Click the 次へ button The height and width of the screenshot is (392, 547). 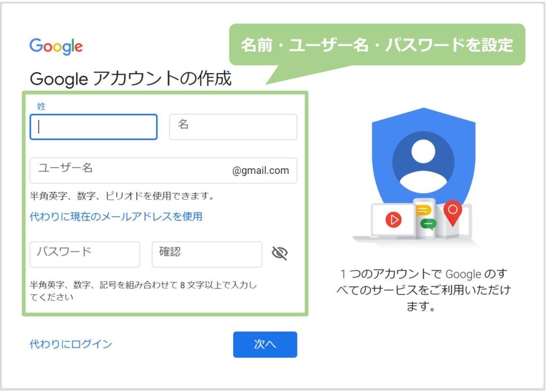pos(265,344)
